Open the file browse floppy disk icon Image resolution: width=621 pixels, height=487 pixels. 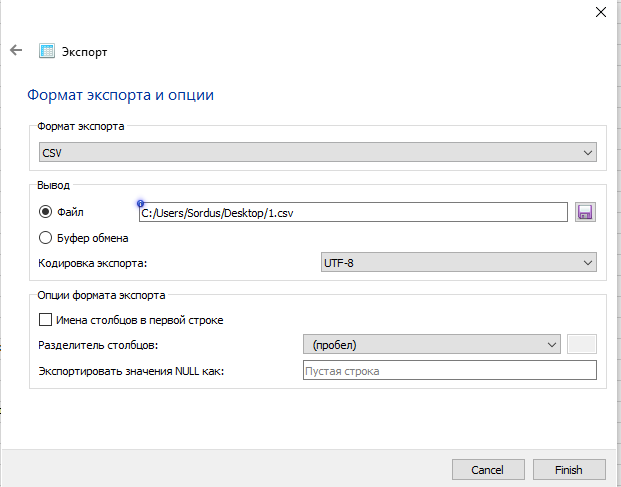[586, 212]
